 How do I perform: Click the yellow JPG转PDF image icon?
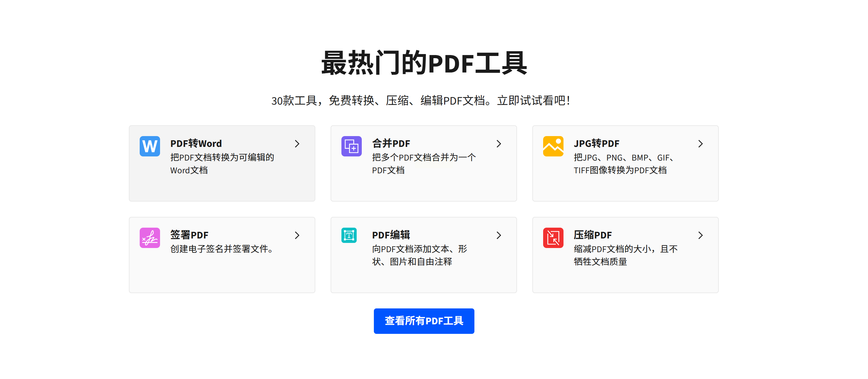pos(553,146)
